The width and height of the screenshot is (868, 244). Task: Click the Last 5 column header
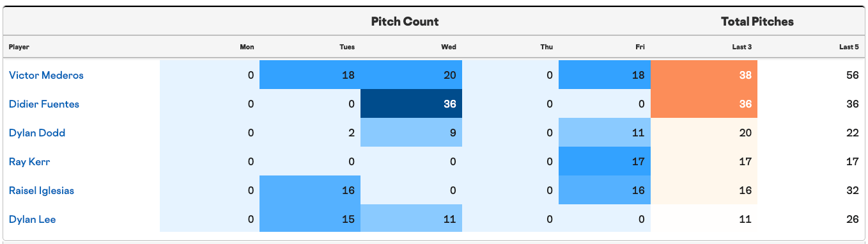(849, 47)
